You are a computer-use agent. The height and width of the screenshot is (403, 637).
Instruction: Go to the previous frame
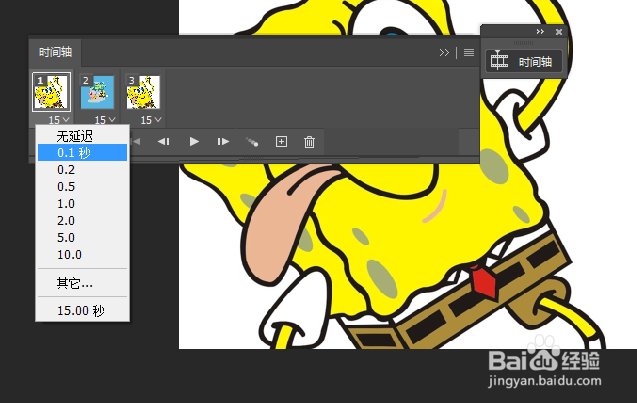click(164, 142)
